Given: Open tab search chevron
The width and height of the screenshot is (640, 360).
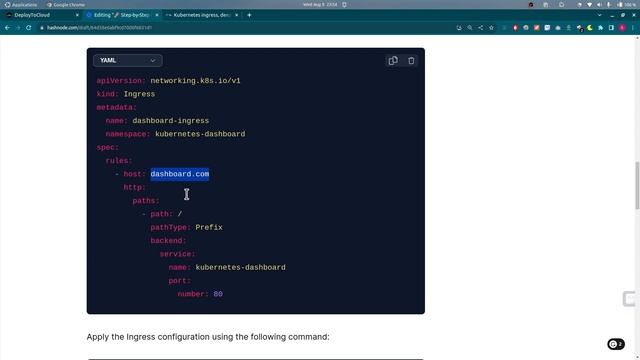Looking at the screenshot, I should pyautogui.click(x=599, y=15).
